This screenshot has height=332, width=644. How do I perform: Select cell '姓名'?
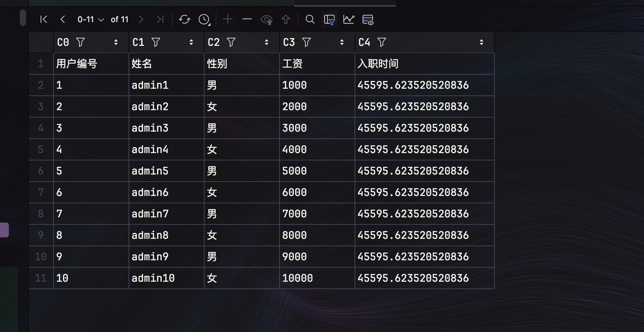point(167,64)
